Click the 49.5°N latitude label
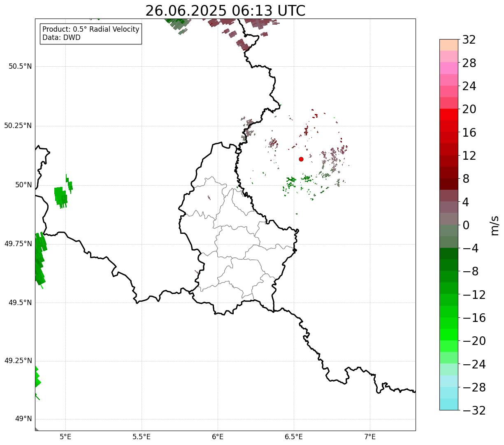Image resolution: width=504 pixels, height=445 pixels. (x=20, y=303)
